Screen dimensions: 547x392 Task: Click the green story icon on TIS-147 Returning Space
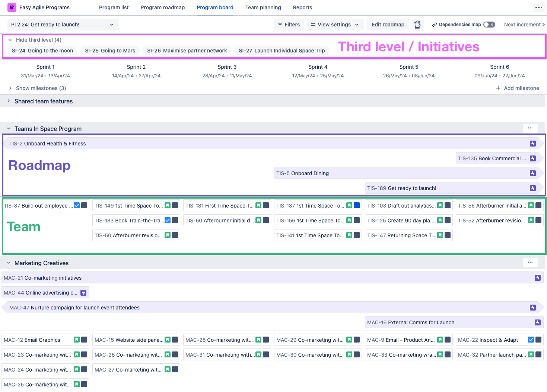pos(440,235)
